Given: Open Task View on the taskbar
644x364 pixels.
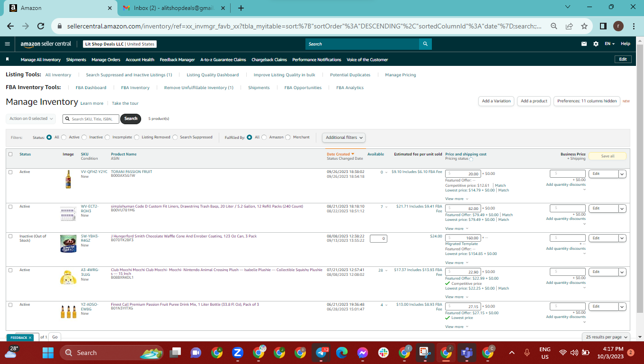Looking at the screenshot, I should 175,353.
